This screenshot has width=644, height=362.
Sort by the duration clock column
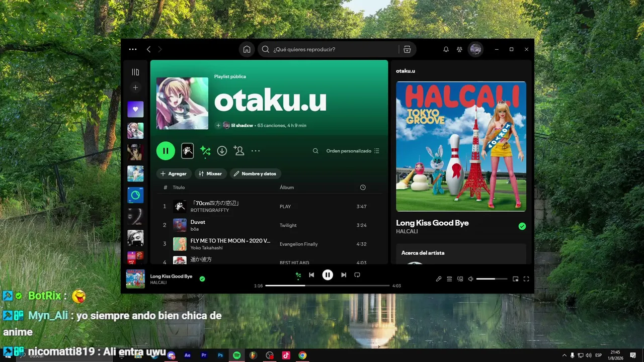pos(363,188)
